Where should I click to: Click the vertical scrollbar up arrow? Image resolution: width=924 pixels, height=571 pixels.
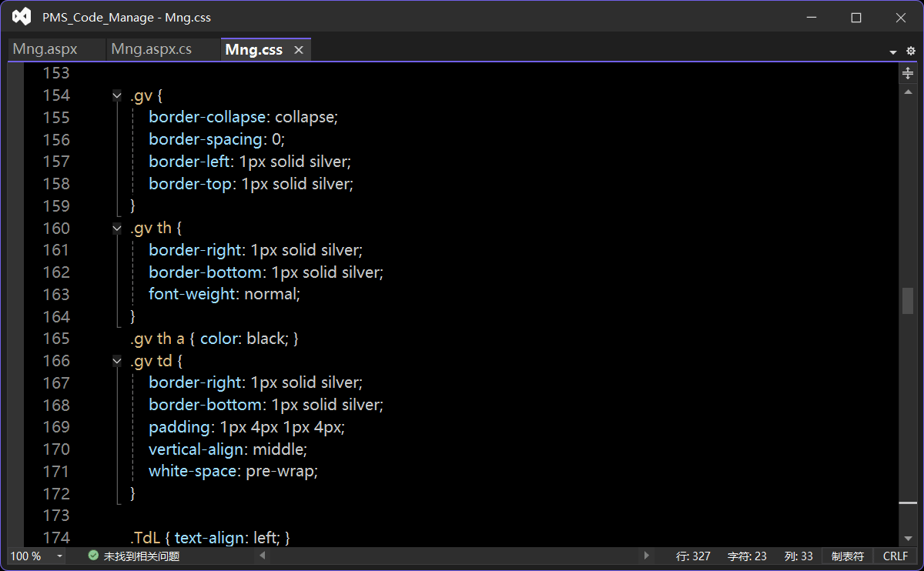coord(908,92)
